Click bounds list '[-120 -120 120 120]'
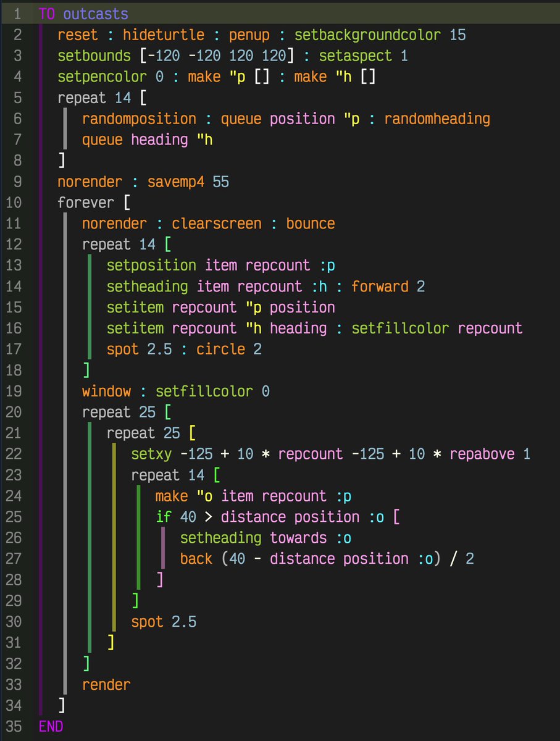The image size is (560, 741). click(216, 56)
